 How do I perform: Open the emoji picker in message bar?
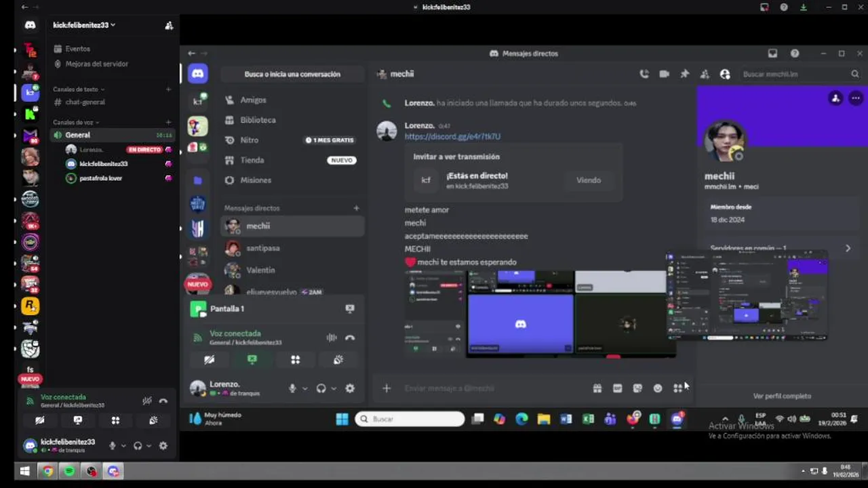point(658,388)
